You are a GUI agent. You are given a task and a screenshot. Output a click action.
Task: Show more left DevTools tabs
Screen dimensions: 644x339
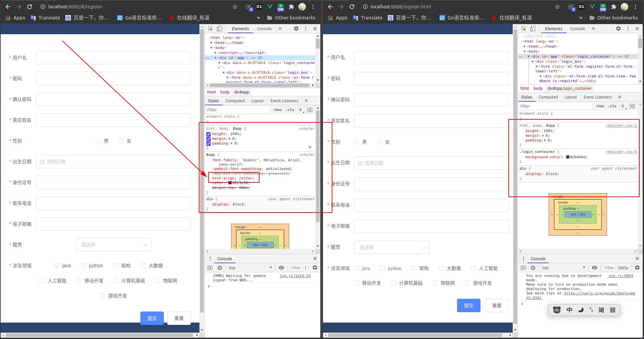tap(280, 29)
